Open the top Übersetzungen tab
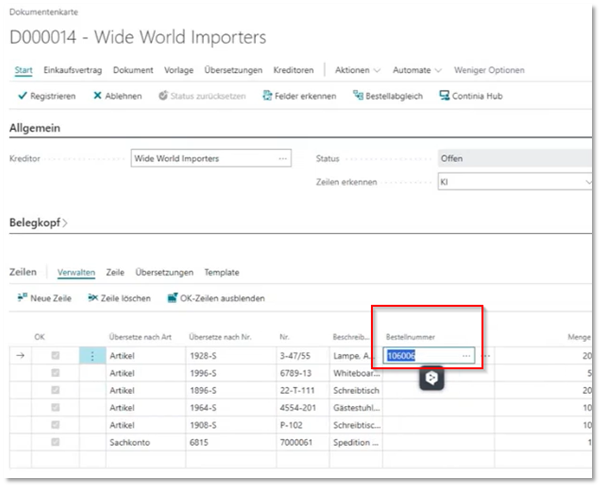Viewport: 602px width, 488px height. point(233,70)
